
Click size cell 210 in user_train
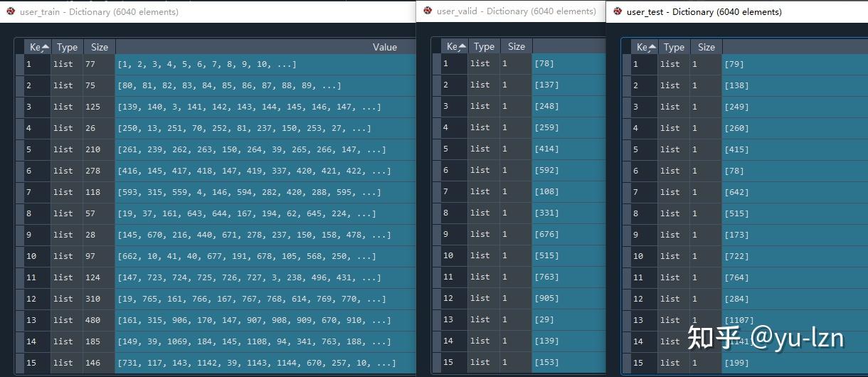click(x=99, y=149)
